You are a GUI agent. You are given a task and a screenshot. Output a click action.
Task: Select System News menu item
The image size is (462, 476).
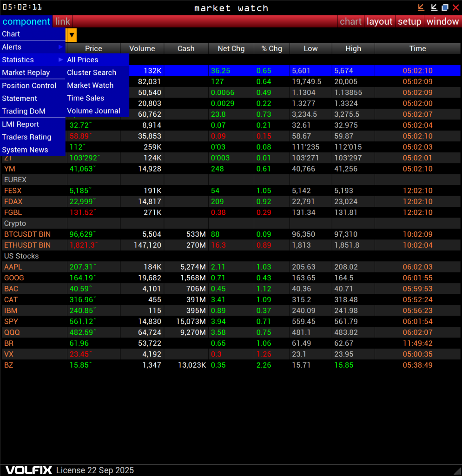click(33, 150)
